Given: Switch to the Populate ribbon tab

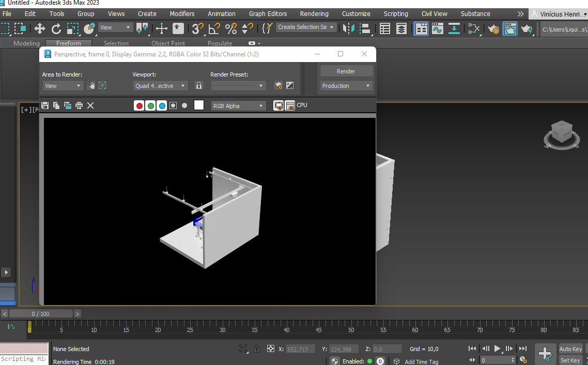Looking at the screenshot, I should pyautogui.click(x=220, y=43).
